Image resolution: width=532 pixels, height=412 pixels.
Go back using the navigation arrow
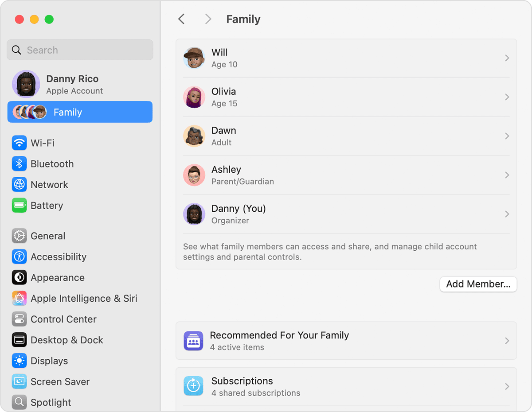[182, 19]
